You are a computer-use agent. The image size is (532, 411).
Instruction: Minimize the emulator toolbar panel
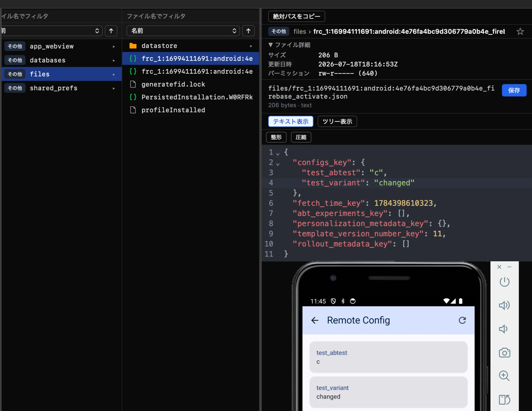click(509, 267)
